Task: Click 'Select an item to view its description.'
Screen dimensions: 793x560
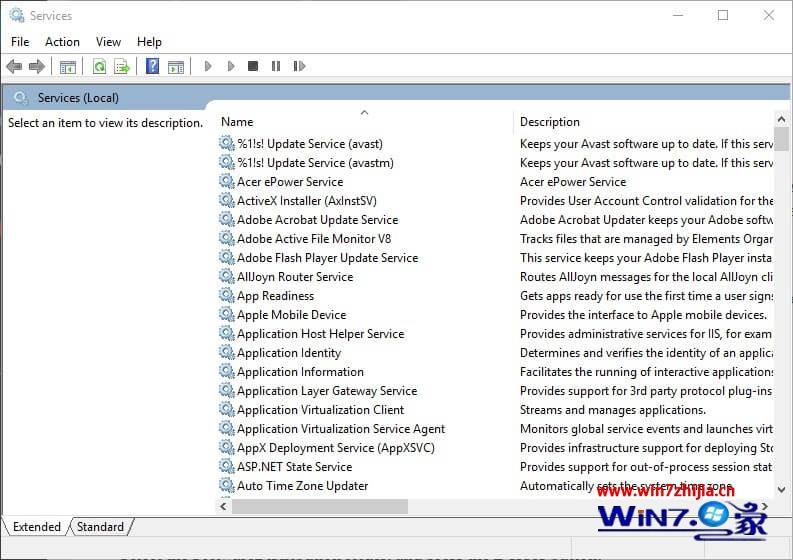Action: coord(105,123)
